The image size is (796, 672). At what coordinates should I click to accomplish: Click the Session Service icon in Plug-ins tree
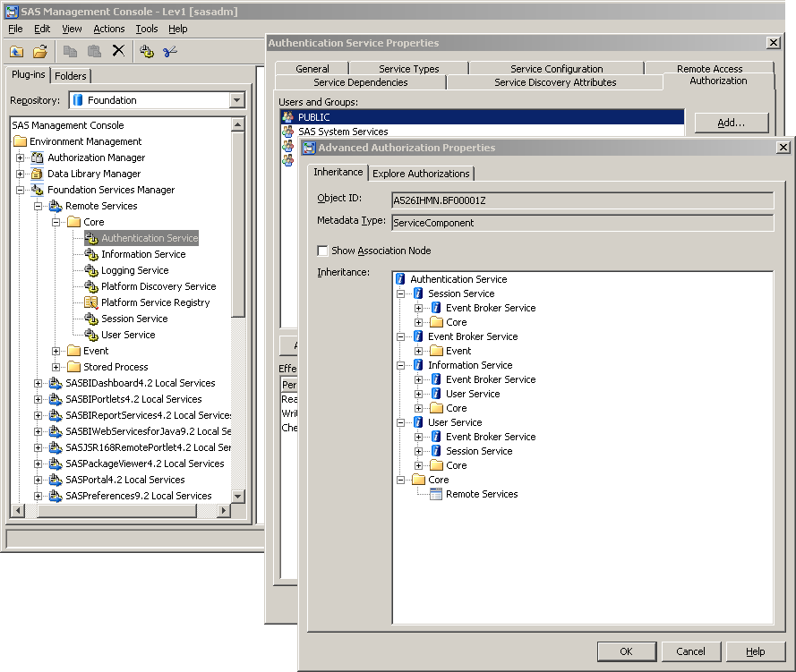click(91, 319)
